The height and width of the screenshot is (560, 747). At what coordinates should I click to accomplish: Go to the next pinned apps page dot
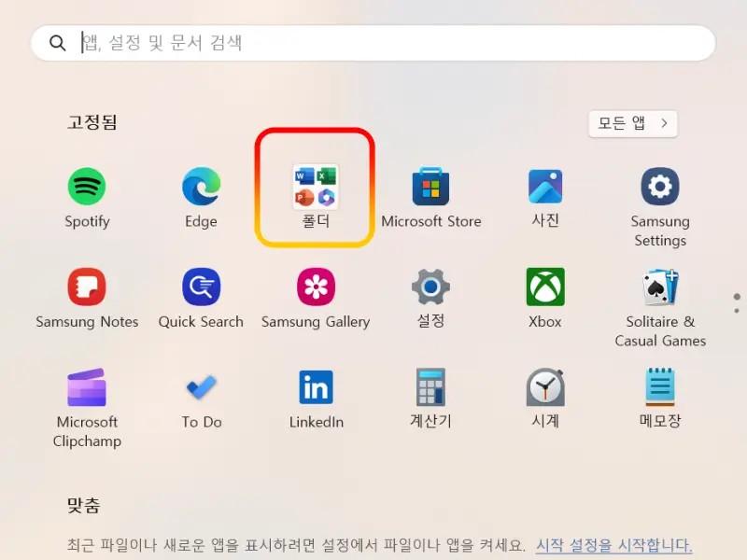pos(737,311)
